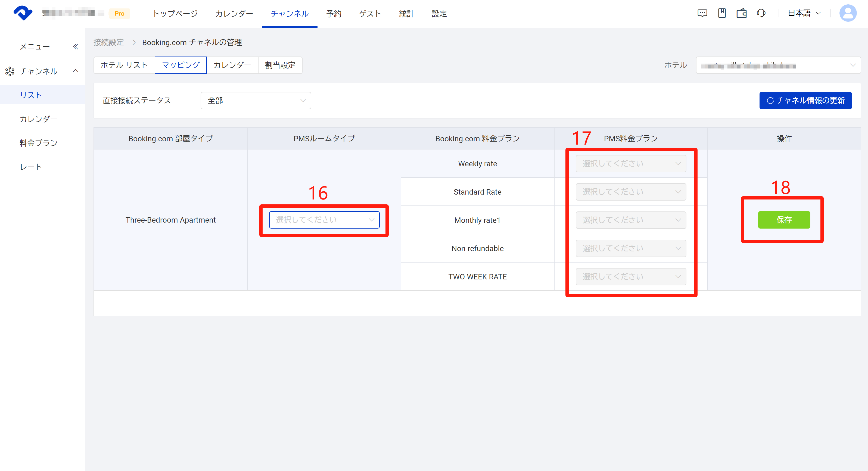
Task: Click the Non-refundable plan label
Action: 477,249
